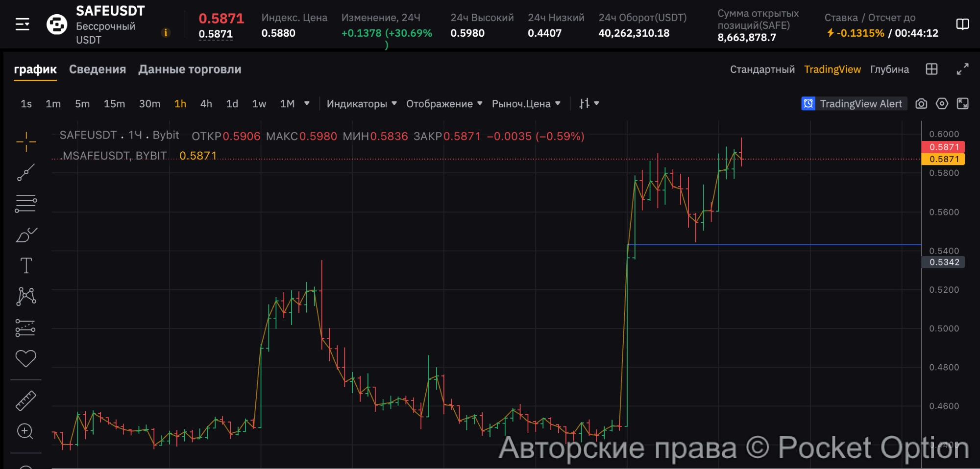
Task: Select the crosshair cursor tool
Action: click(26, 142)
